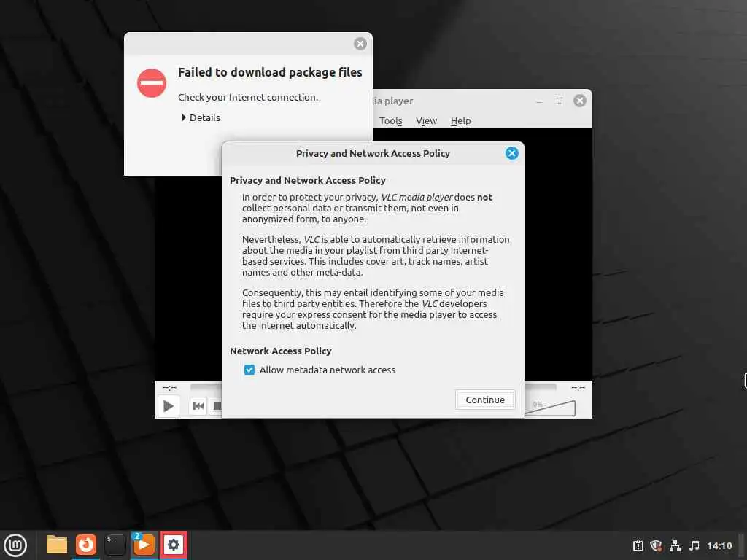Image resolution: width=747 pixels, height=560 pixels.
Task: Click Continue in the privacy policy dialog
Action: [x=485, y=400]
